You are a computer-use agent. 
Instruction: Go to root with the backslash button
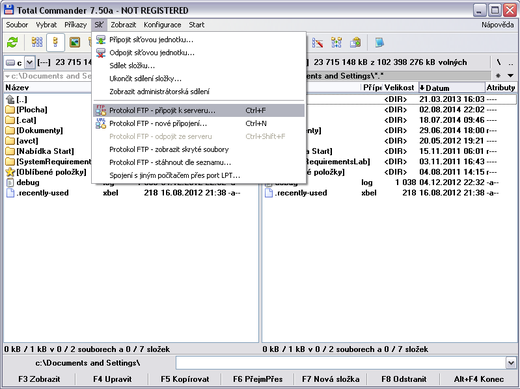coord(499,62)
